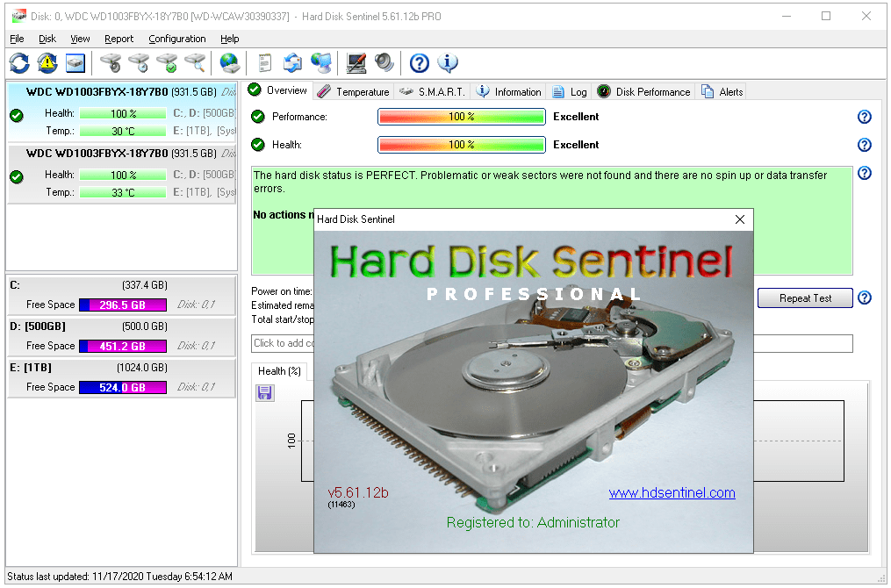This screenshot has width=891, height=588.
Task: Switch to the S.M.A.R.T. tab
Action: (x=433, y=91)
